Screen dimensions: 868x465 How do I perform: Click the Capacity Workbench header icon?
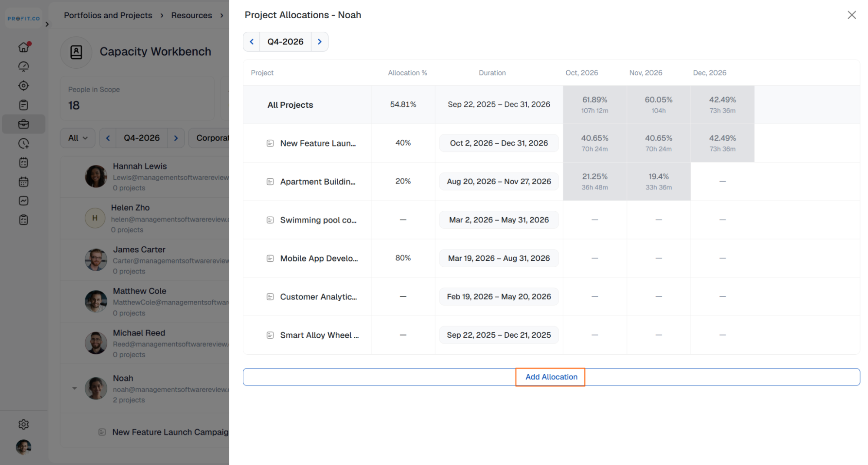tap(76, 52)
